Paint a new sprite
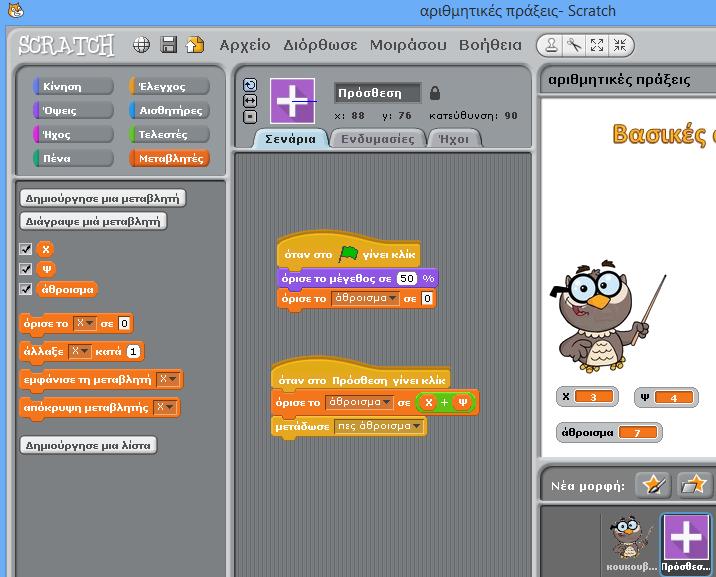The height and width of the screenshot is (577, 716). [653, 484]
